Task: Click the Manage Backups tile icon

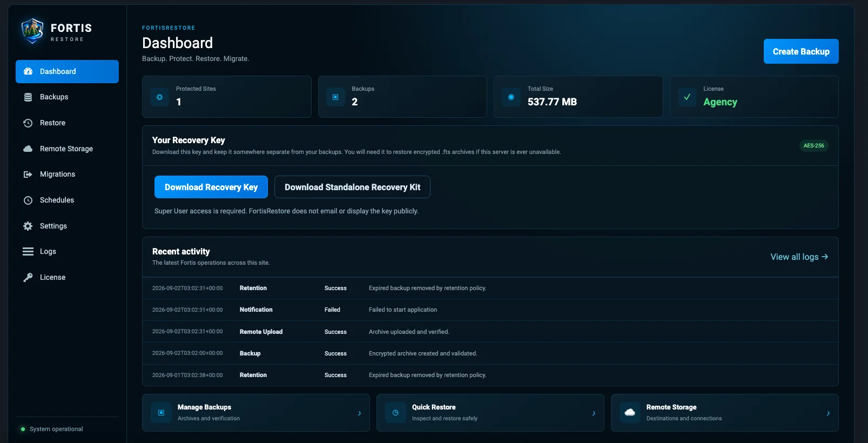Action: click(x=161, y=413)
